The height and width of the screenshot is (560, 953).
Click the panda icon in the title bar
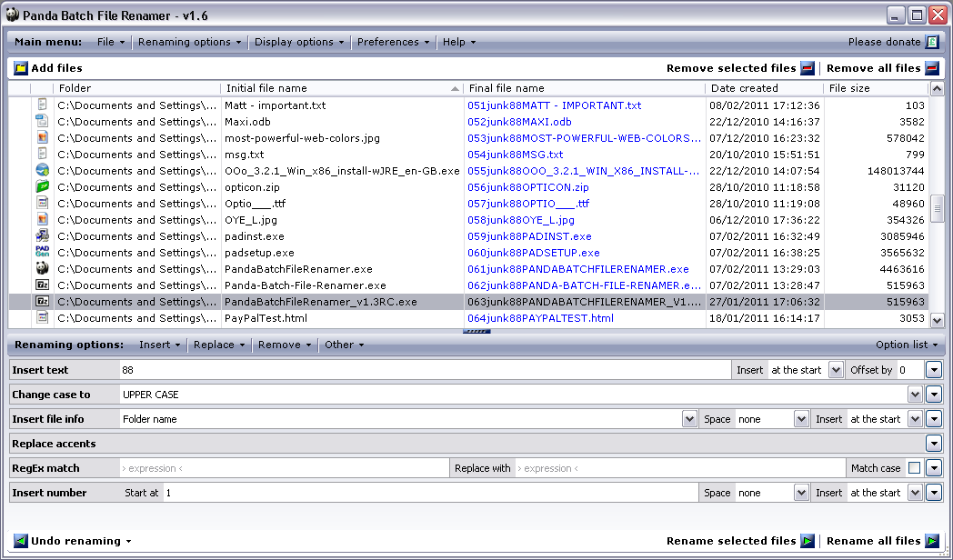click(x=13, y=15)
